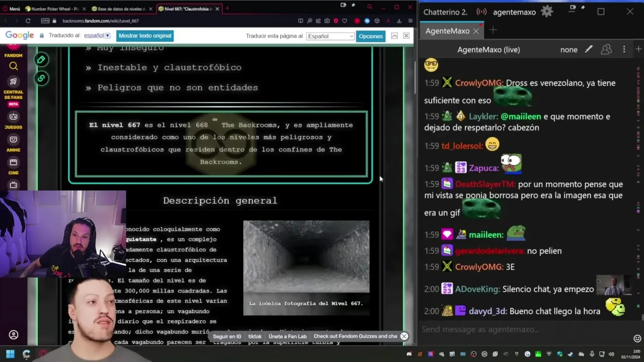The width and height of the screenshot is (644, 362).
Task: Open a new browser tab
Action: click(227, 9)
